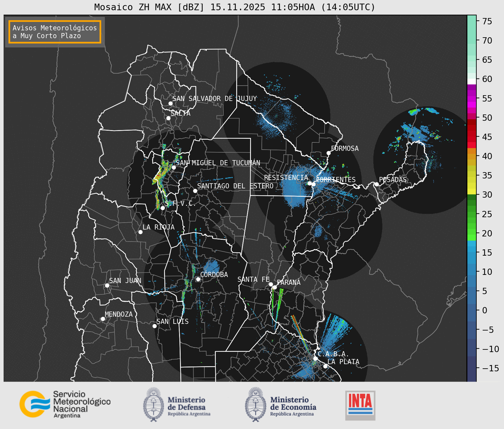The height and width of the screenshot is (429, 504).
Task: Click the La Rioja marker dot
Action: [140, 232]
